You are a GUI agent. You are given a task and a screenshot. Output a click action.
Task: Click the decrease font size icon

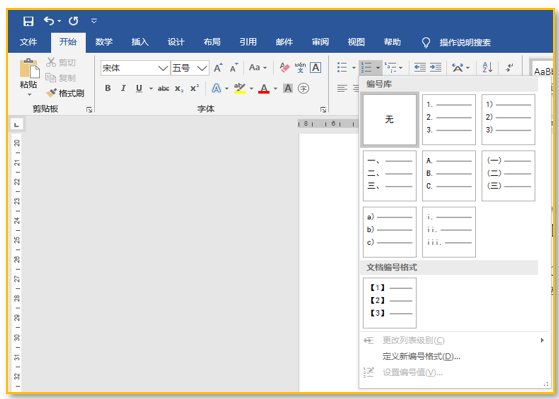(x=234, y=68)
